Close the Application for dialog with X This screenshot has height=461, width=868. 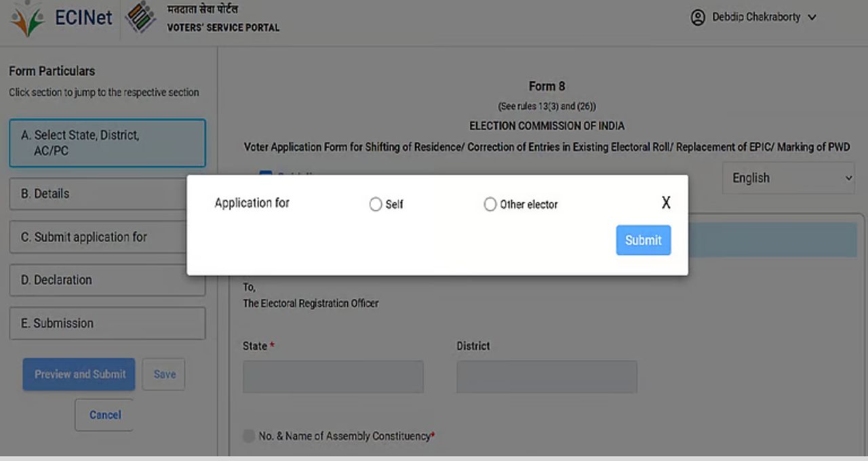(666, 203)
